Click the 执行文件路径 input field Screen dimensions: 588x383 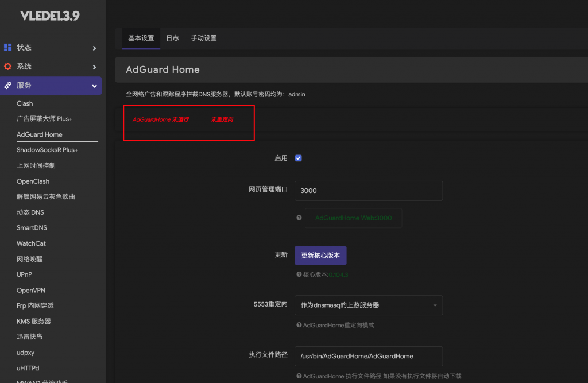pyautogui.click(x=369, y=357)
